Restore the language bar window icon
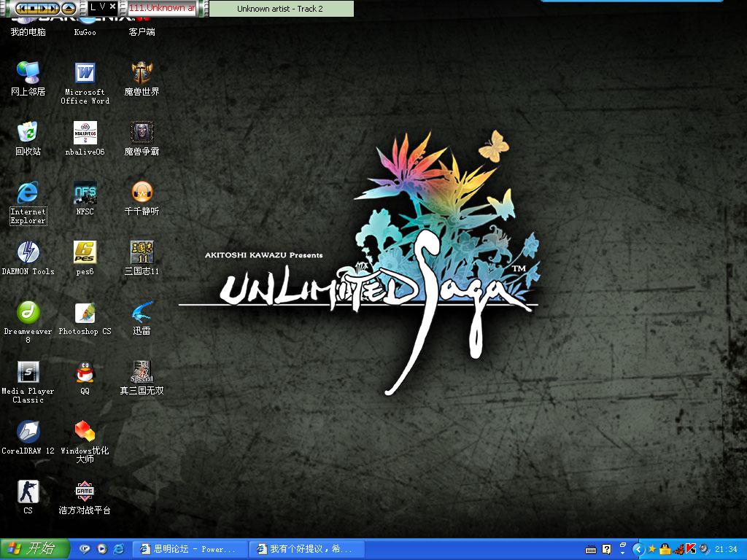 click(x=623, y=545)
